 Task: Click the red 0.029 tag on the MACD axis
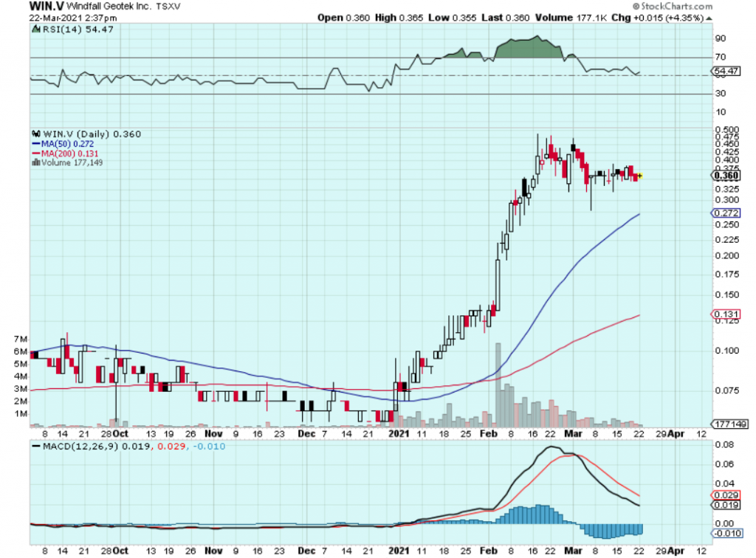tap(726, 495)
